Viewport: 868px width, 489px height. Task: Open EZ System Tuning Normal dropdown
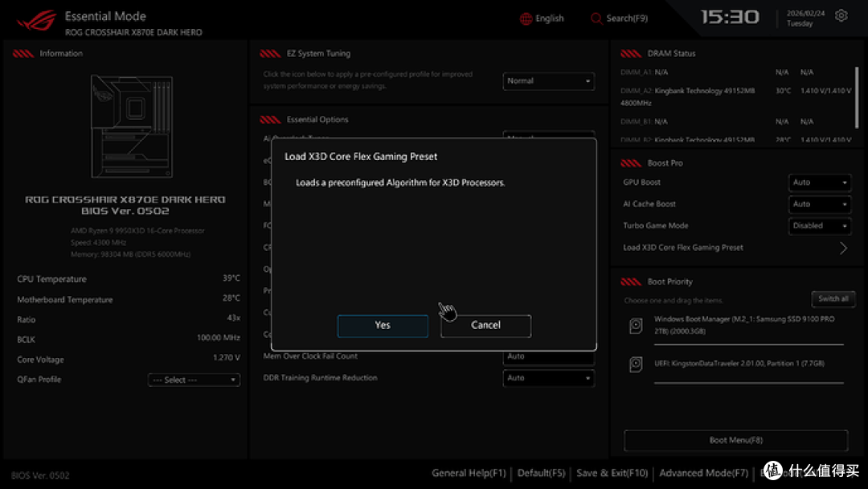[549, 81]
